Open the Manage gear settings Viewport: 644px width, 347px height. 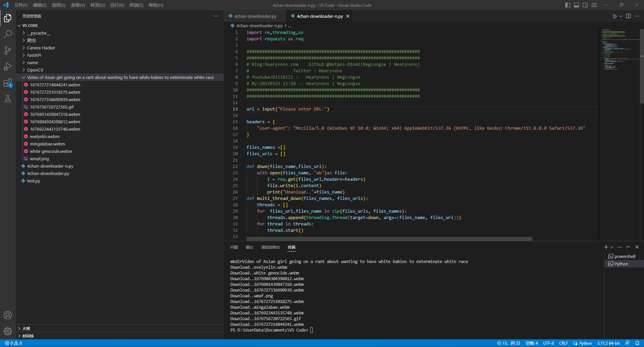coord(8,331)
